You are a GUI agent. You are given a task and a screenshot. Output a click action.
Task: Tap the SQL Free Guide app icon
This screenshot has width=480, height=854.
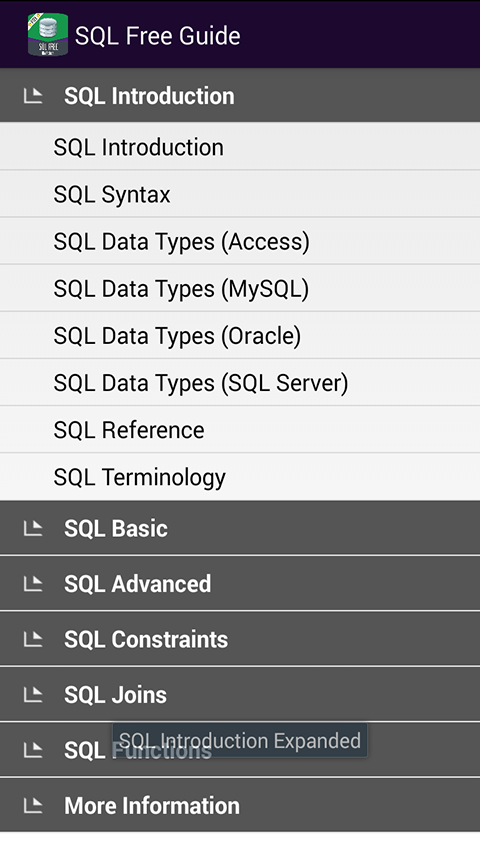point(48,34)
